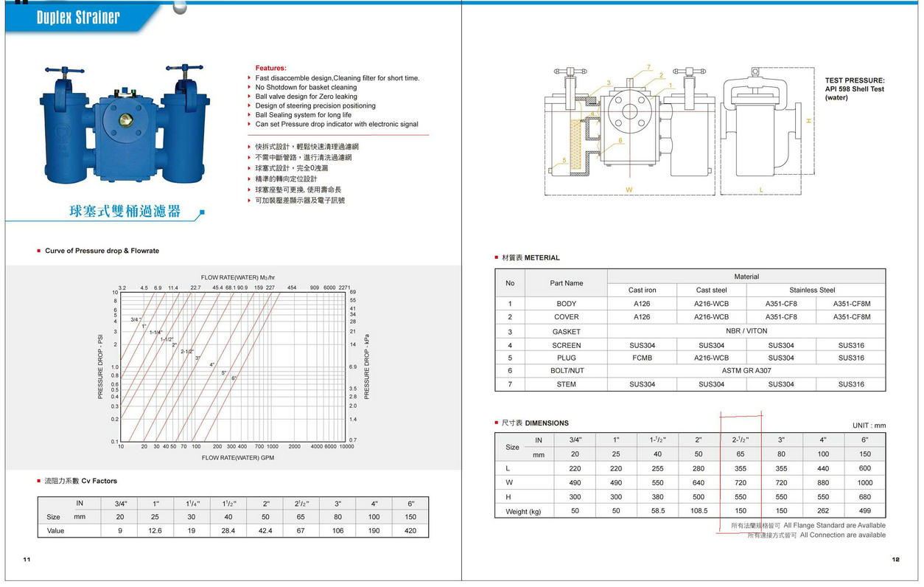
Task: Select weight value 58.5 in dimensions table
Action: point(657,510)
